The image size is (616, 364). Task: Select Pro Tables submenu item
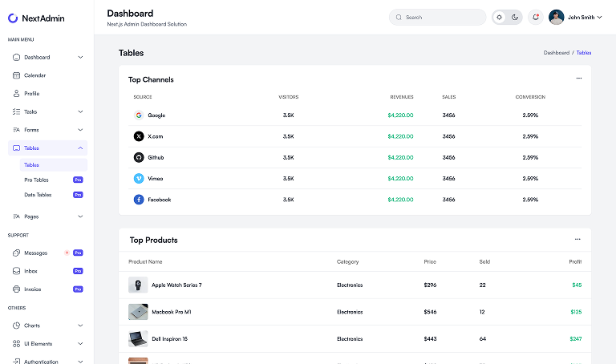click(x=38, y=180)
